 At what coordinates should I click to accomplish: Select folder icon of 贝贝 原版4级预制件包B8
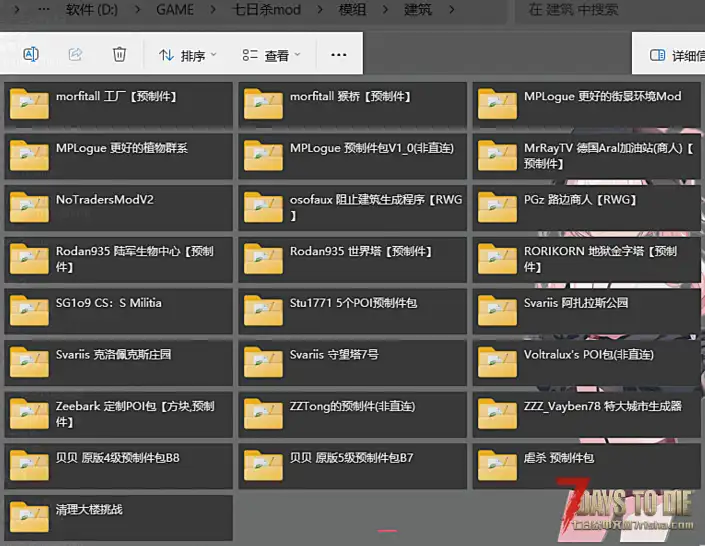(x=29, y=465)
